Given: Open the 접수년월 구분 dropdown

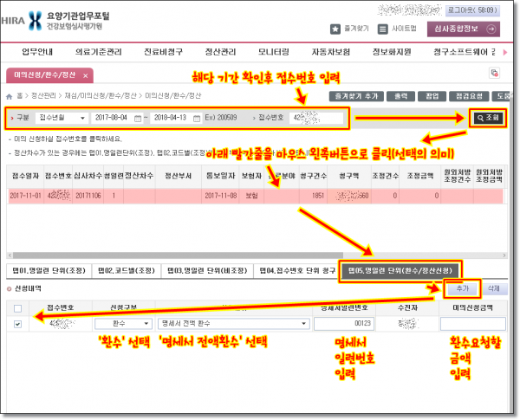Looking at the screenshot, I should coord(62,118).
